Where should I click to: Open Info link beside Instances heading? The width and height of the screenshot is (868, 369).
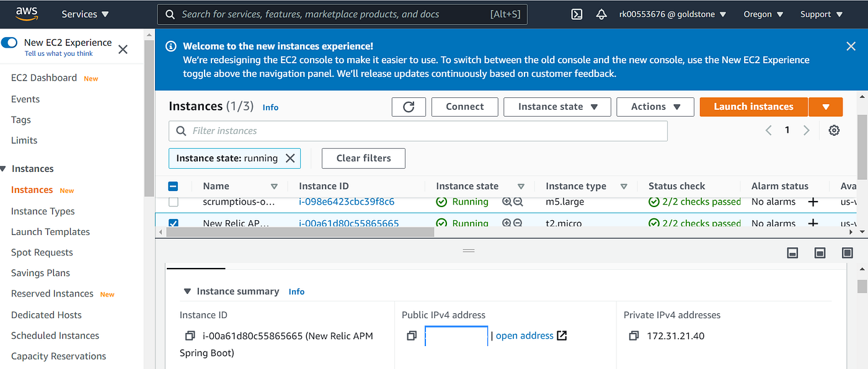(270, 107)
